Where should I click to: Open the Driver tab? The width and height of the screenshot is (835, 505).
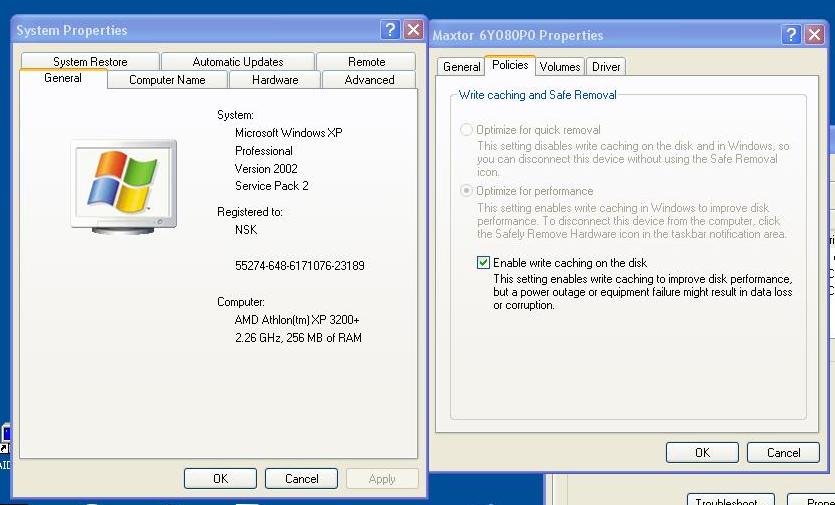click(x=606, y=67)
